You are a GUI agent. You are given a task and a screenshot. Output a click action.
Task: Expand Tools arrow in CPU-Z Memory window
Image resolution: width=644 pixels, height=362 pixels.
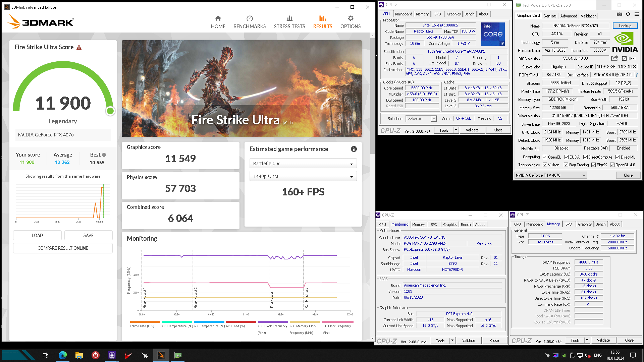tap(587, 341)
